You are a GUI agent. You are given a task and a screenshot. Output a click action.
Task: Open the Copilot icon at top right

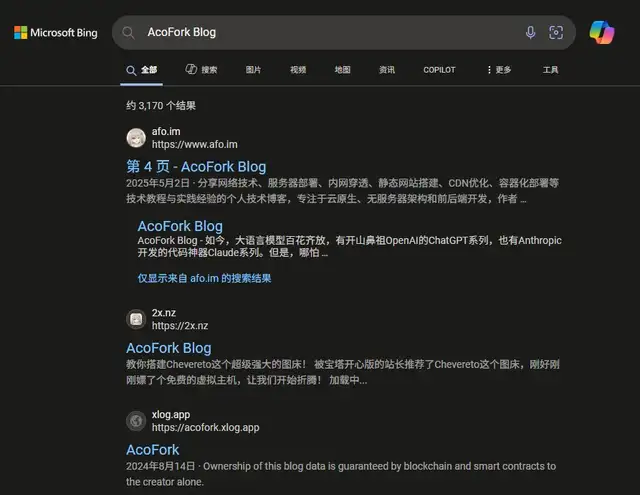click(x=602, y=32)
